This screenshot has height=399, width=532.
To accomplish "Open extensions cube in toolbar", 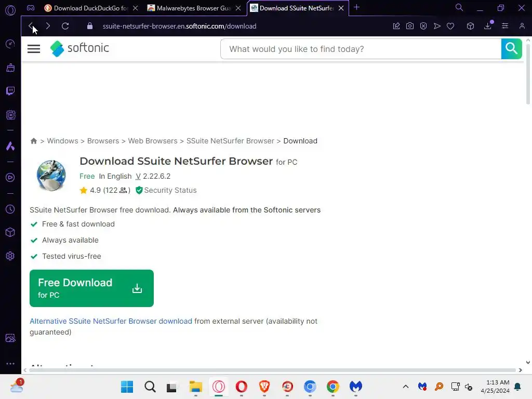I will 470,26.
